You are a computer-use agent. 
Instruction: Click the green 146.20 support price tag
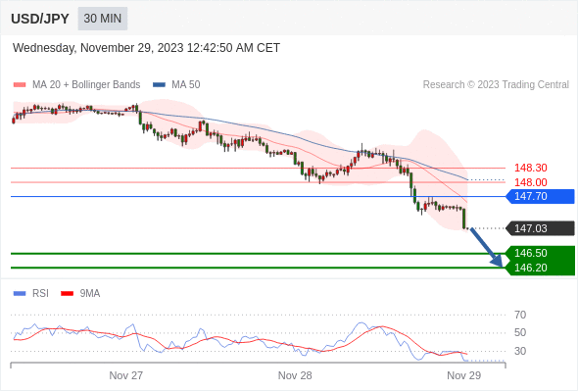click(540, 268)
